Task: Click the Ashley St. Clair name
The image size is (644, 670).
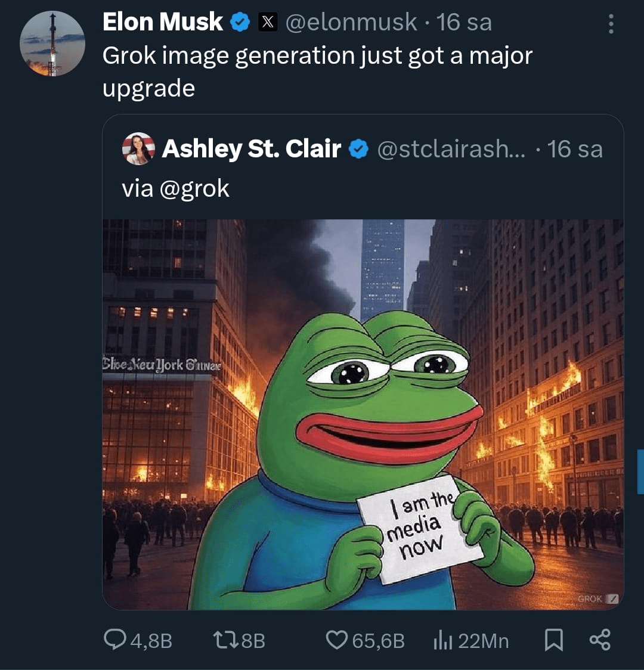Action: [251, 148]
